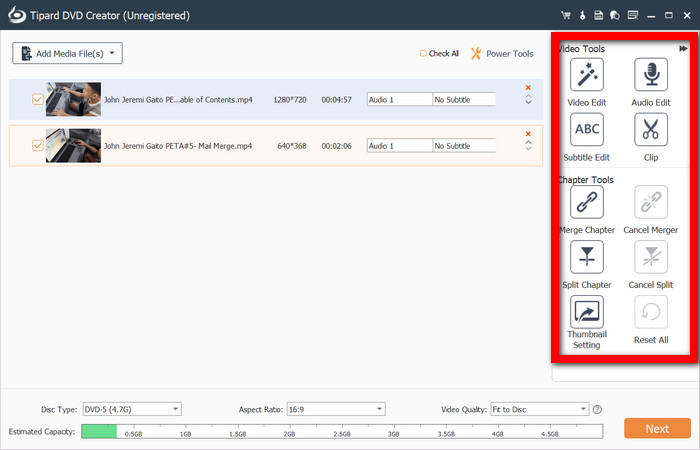The height and width of the screenshot is (450, 700).
Task: Open Thumbnail Setting
Action: pos(587,312)
